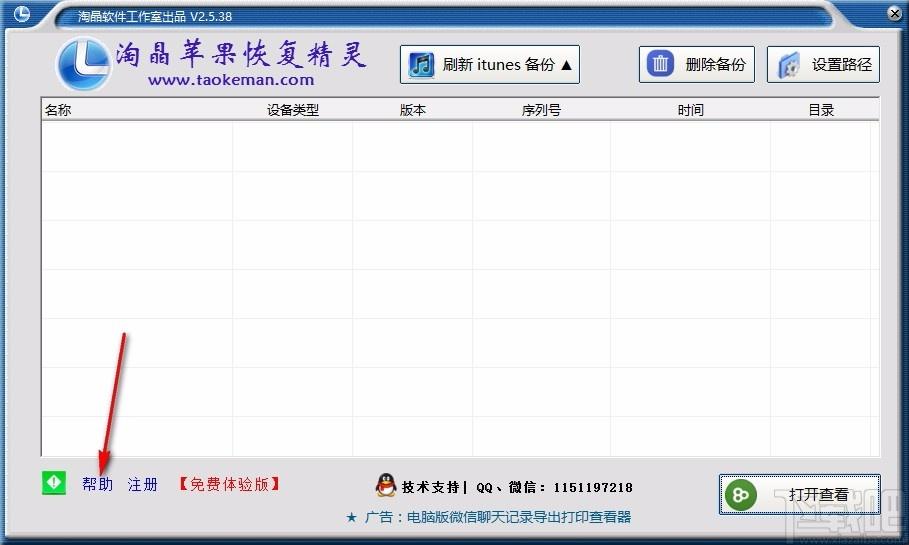Click the 序列号 column header
This screenshot has width=909, height=545.
[x=541, y=110]
